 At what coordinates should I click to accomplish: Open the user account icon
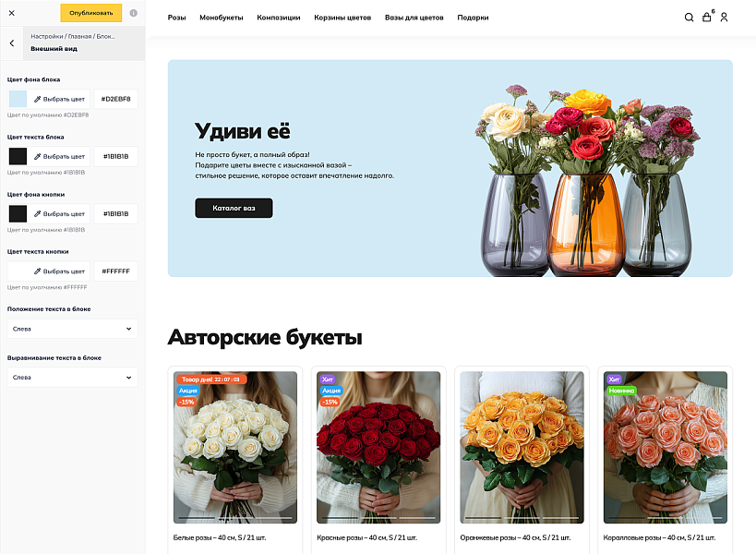[726, 17]
